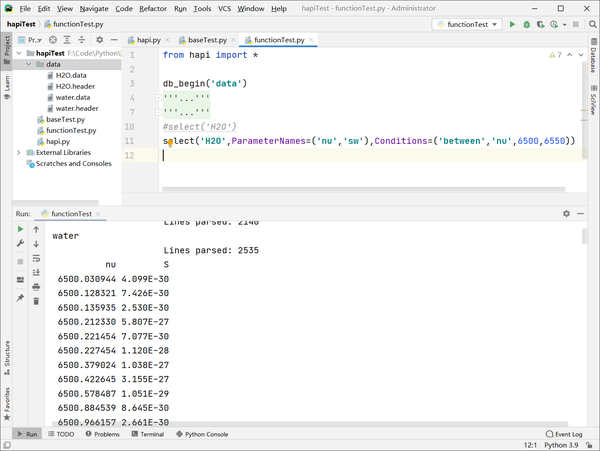Clear console output with trash icon
Screen dimensions: 600x451
coord(36,299)
